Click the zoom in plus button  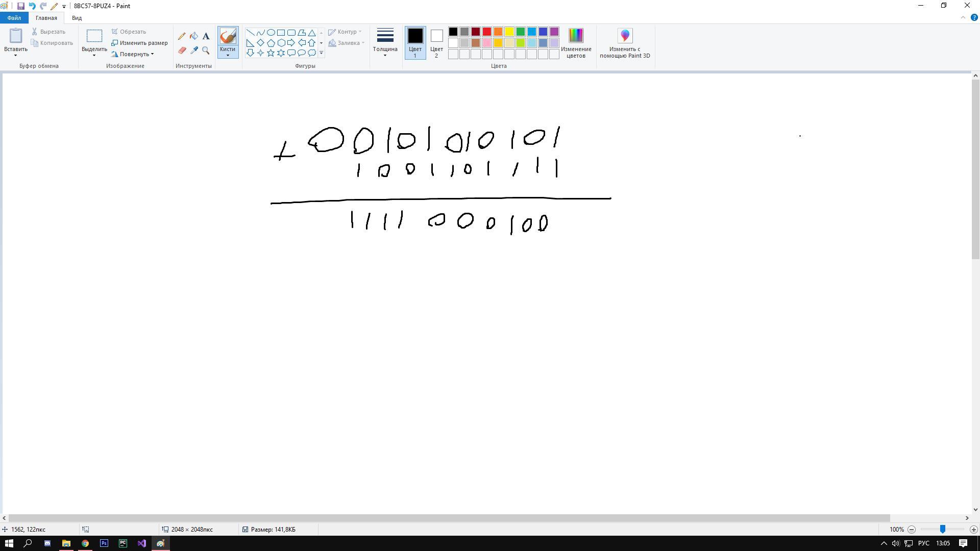(x=973, y=530)
